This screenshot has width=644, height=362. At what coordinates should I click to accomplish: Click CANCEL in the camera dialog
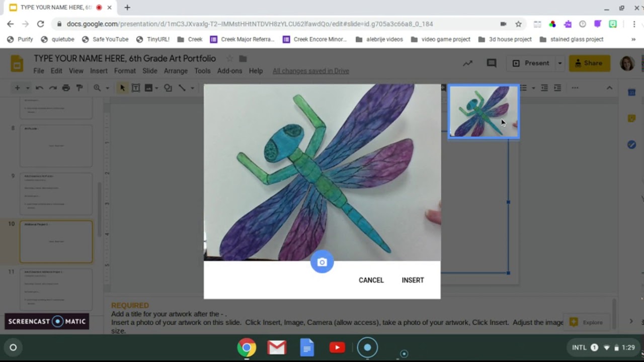(371, 280)
